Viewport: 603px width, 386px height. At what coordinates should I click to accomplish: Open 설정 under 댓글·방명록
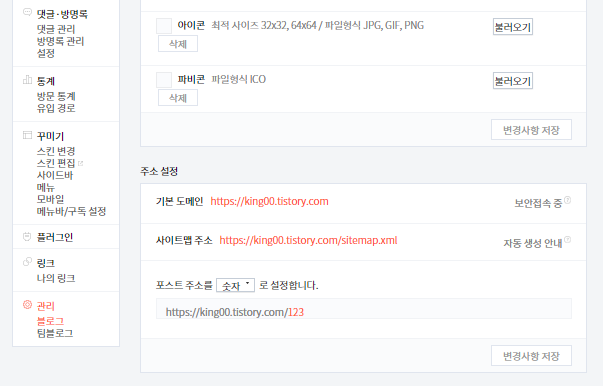pyautogui.click(x=46, y=53)
